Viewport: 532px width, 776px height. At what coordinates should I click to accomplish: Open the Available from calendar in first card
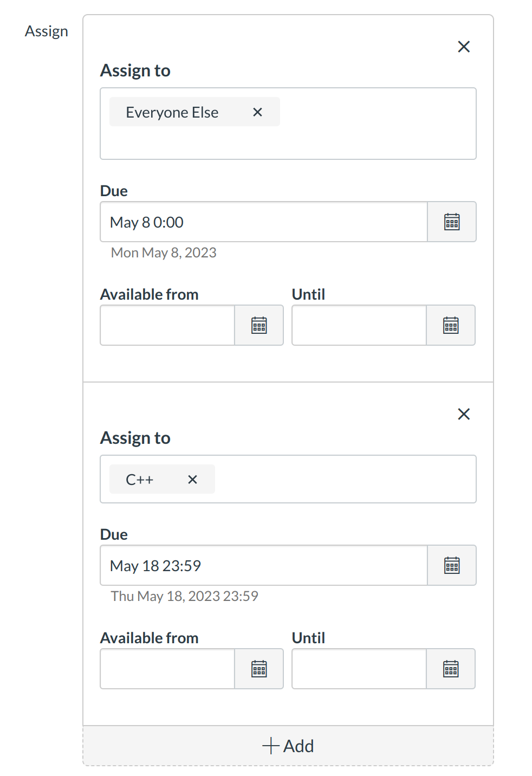(258, 325)
